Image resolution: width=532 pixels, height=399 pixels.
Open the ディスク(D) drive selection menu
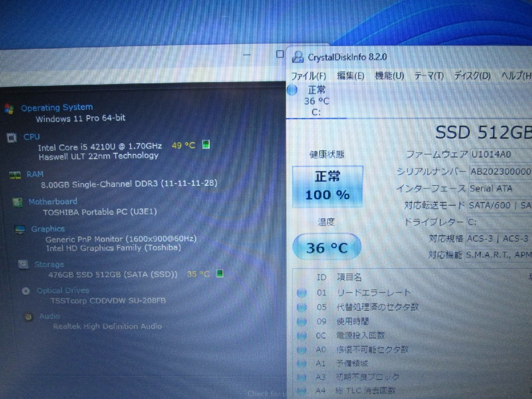point(472,76)
